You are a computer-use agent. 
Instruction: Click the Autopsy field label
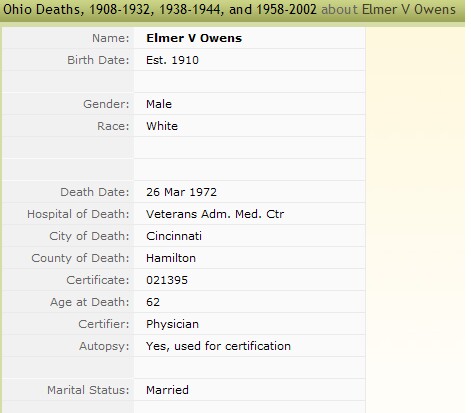(x=104, y=346)
